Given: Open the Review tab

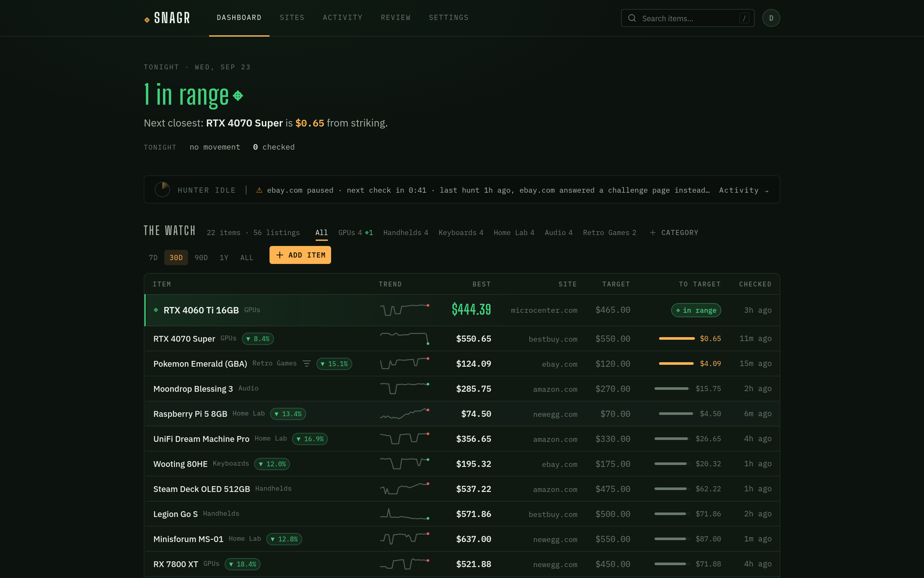Looking at the screenshot, I should click(396, 18).
